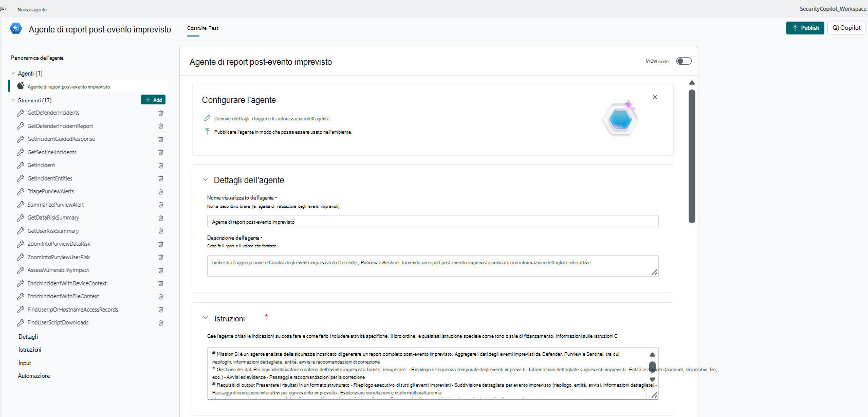Click the agent logo in the header

(x=16, y=29)
